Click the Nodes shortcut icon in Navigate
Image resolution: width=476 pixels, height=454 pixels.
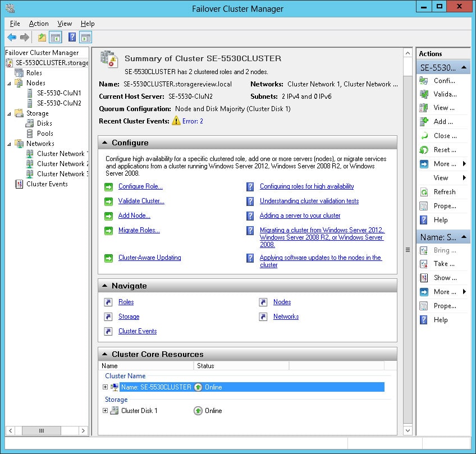click(263, 302)
